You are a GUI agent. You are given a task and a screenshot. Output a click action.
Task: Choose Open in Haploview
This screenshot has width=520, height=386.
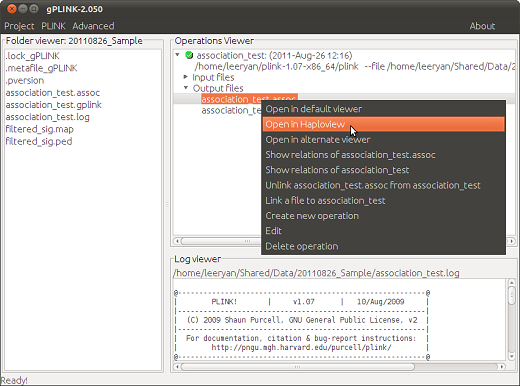tap(383, 124)
